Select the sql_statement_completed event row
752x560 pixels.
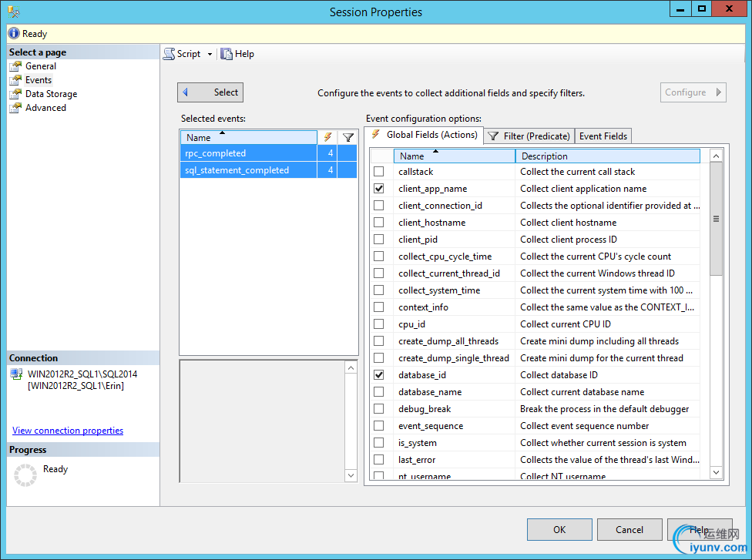[x=269, y=170]
